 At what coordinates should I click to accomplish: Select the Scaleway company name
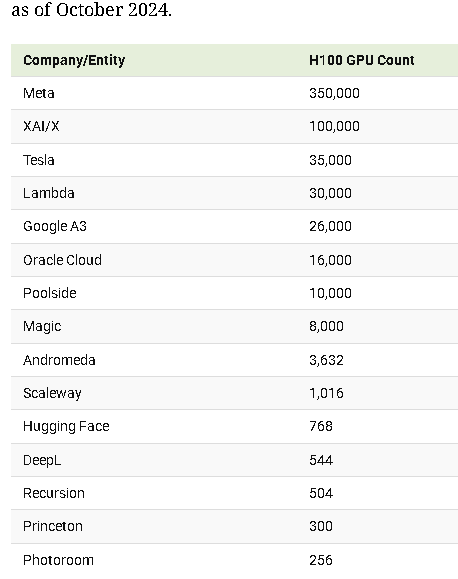coord(52,393)
